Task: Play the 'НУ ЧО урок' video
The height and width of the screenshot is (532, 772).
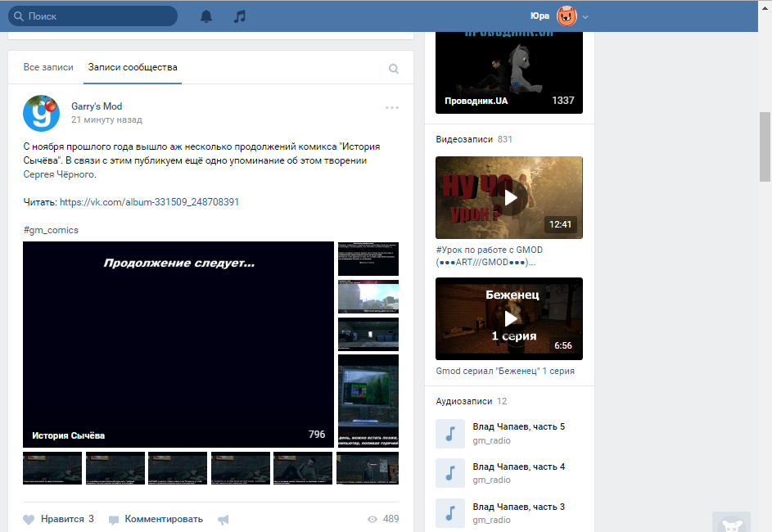Action: [x=509, y=197]
